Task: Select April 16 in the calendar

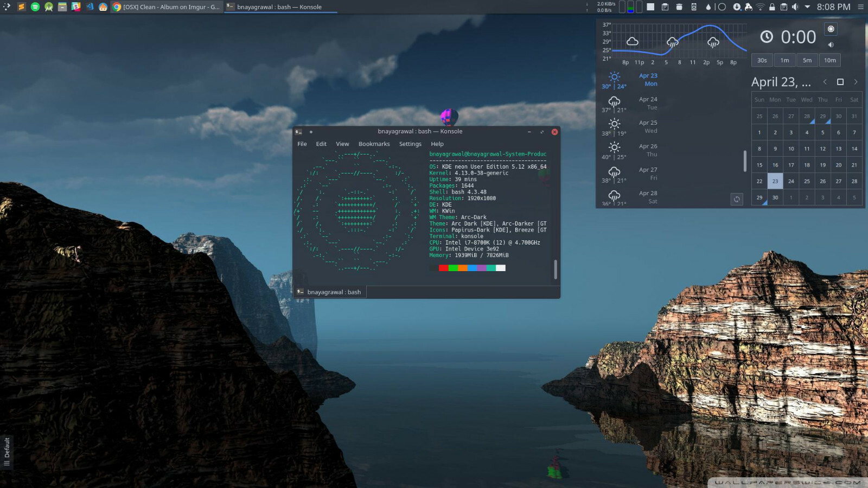Action: pos(775,165)
